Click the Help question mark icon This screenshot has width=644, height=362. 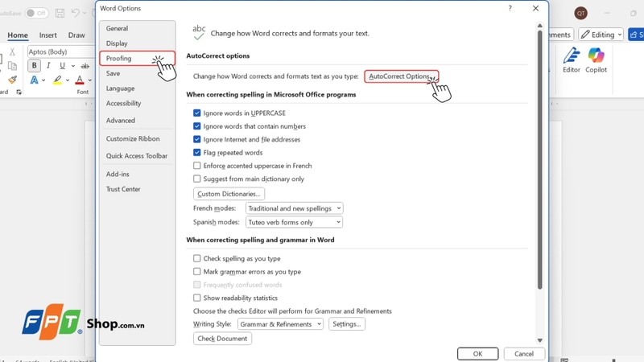click(x=510, y=8)
